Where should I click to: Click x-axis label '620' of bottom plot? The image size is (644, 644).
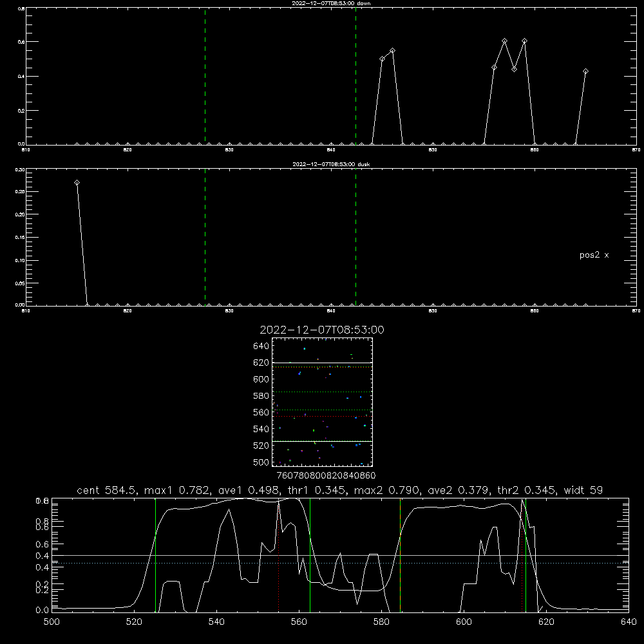(x=546, y=622)
